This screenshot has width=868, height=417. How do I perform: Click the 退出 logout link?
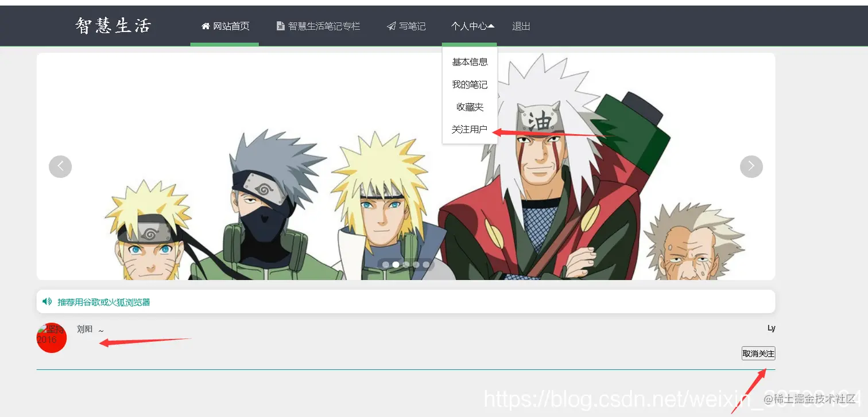click(521, 26)
